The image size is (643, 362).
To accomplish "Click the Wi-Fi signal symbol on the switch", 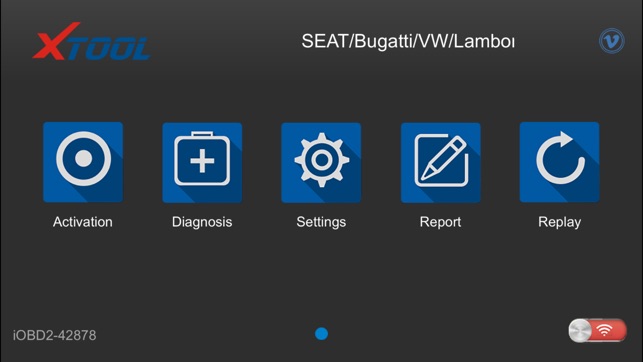I will [x=604, y=330].
